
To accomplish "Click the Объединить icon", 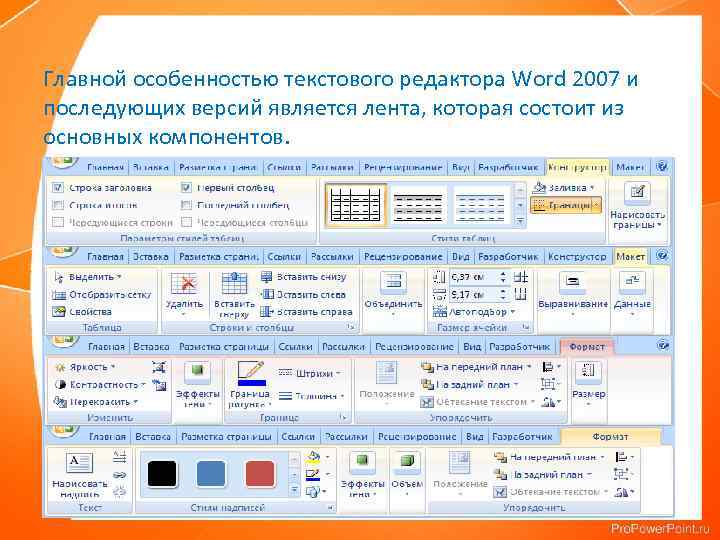I will coord(393,283).
